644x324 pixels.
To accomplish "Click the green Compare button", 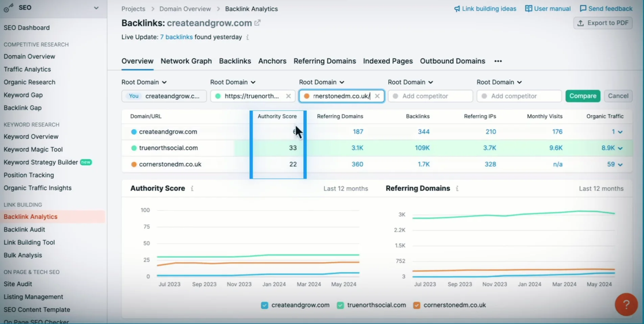I will click(583, 96).
